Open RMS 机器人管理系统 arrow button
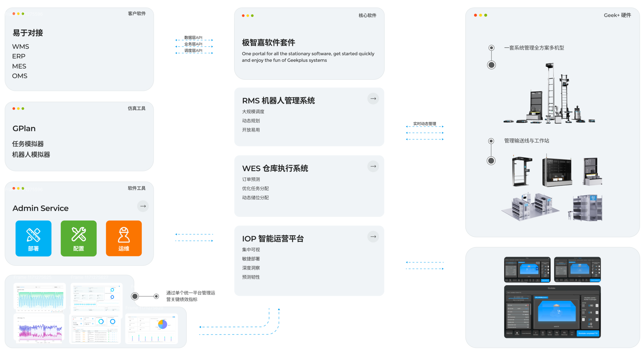644x354 pixels. [373, 99]
